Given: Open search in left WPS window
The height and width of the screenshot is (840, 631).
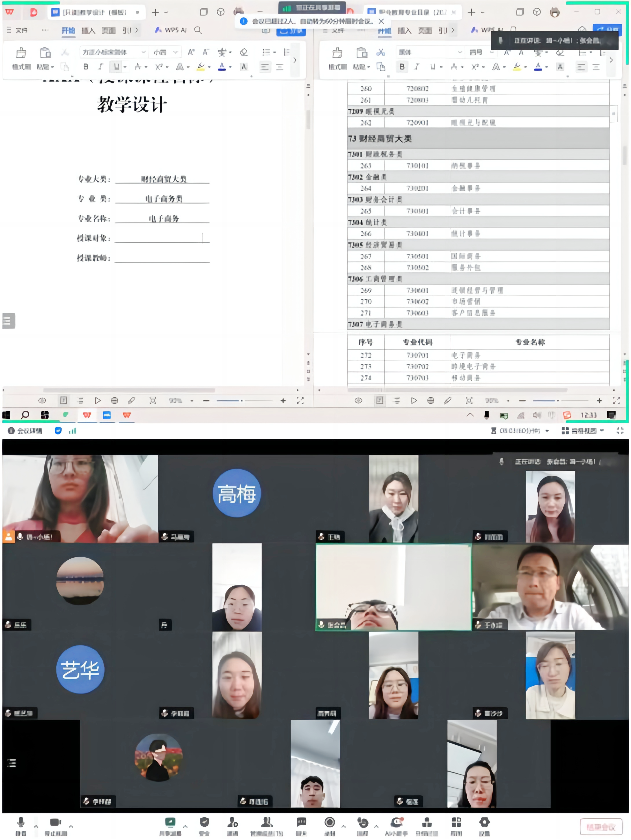Looking at the screenshot, I should (x=198, y=30).
